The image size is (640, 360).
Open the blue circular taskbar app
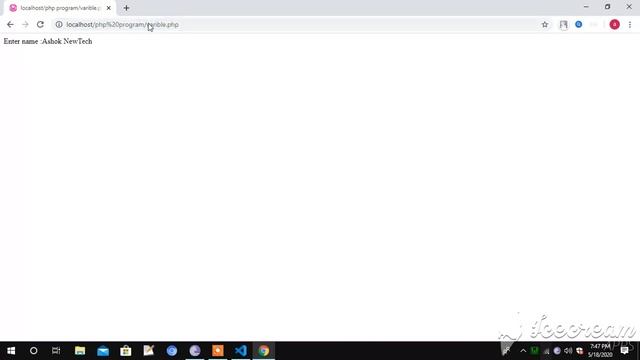tap(172, 351)
